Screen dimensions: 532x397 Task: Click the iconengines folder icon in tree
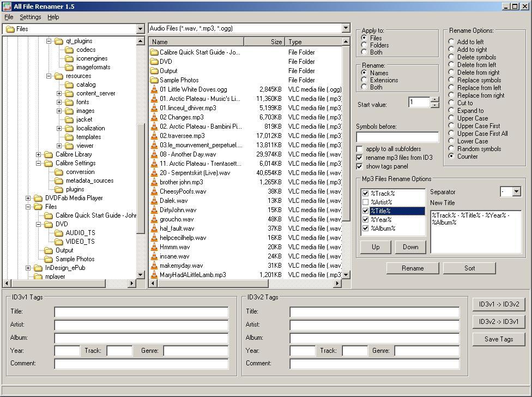click(69, 58)
